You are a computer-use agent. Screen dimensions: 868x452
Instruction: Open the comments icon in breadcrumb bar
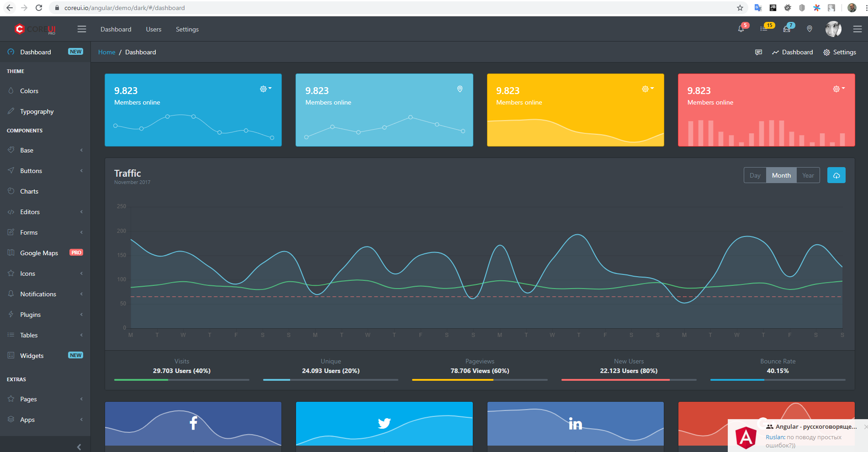(x=758, y=53)
